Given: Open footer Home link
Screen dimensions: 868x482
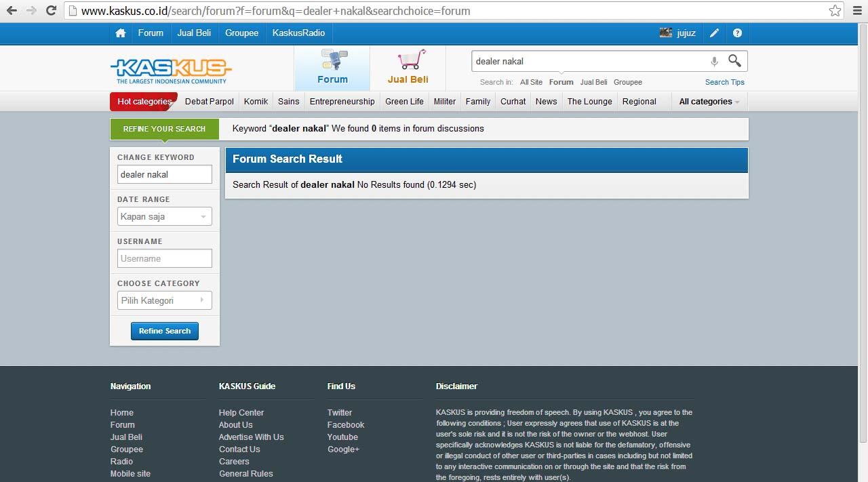Looking at the screenshot, I should (122, 412).
